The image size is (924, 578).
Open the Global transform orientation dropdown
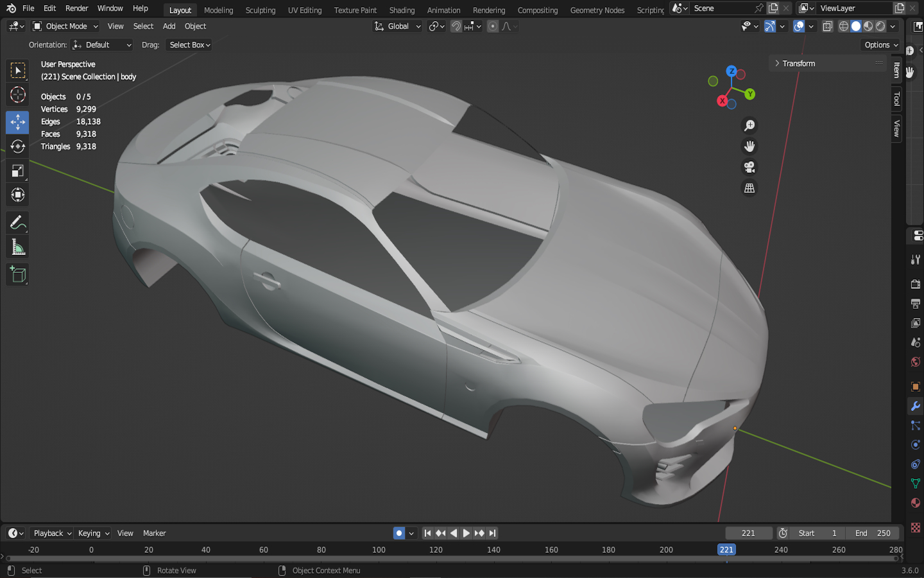pos(397,26)
